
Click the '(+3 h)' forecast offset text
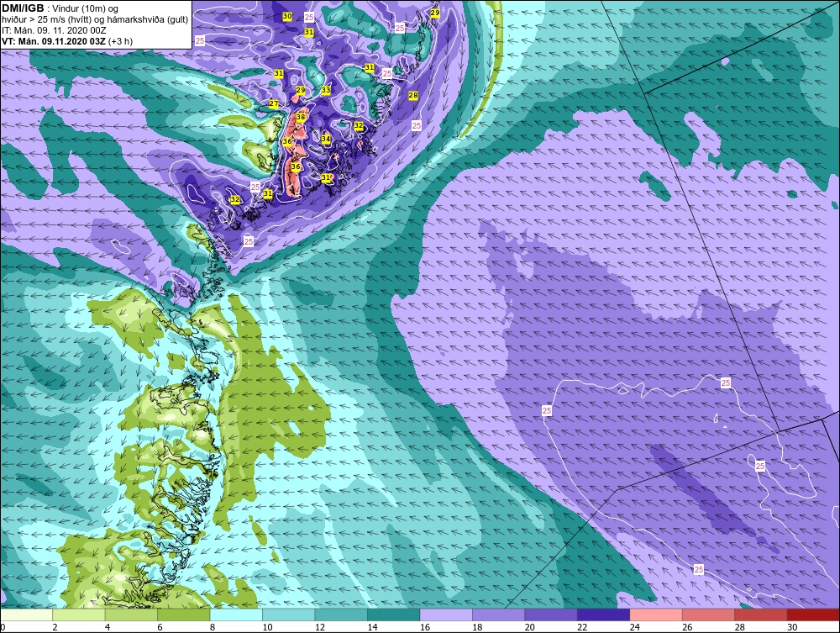click(x=120, y=41)
